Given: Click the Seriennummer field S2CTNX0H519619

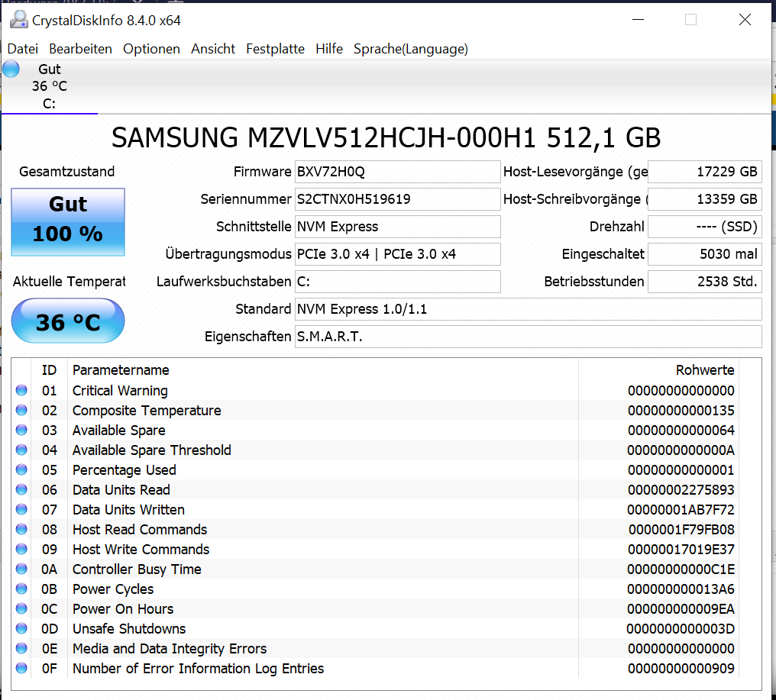Looking at the screenshot, I should [x=397, y=199].
